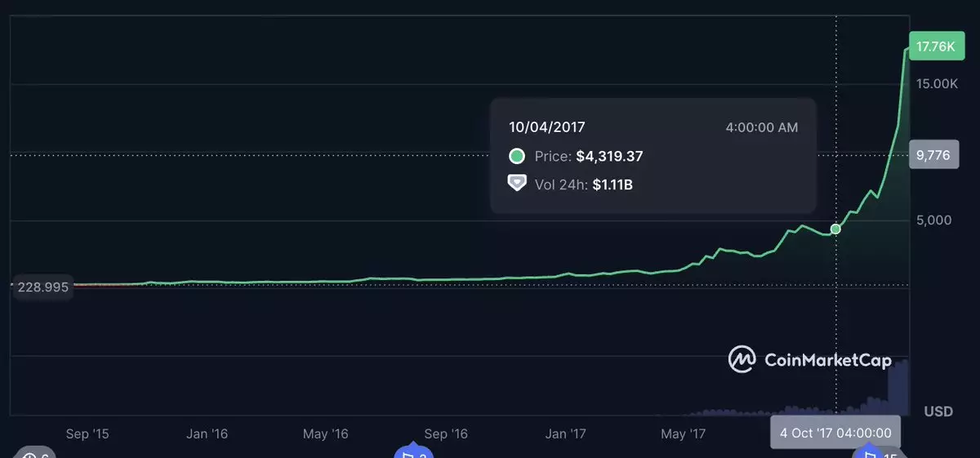Click the green 17.76K current price tag
Image resolution: width=980 pixels, height=458 pixels.
pos(935,47)
